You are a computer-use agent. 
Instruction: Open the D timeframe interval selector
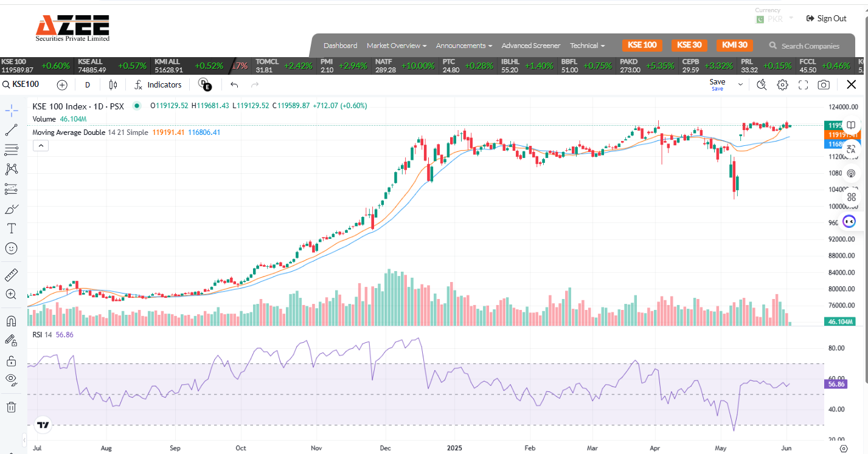88,85
